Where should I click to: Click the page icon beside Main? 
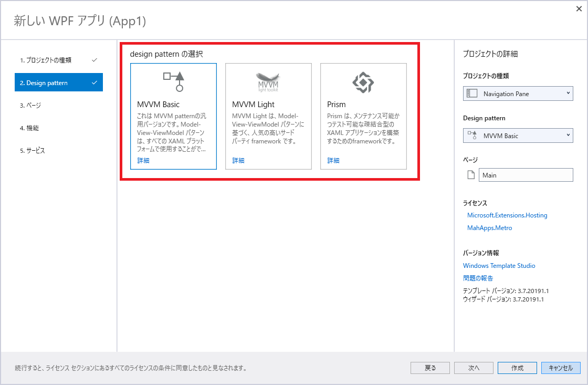pyautogui.click(x=471, y=175)
